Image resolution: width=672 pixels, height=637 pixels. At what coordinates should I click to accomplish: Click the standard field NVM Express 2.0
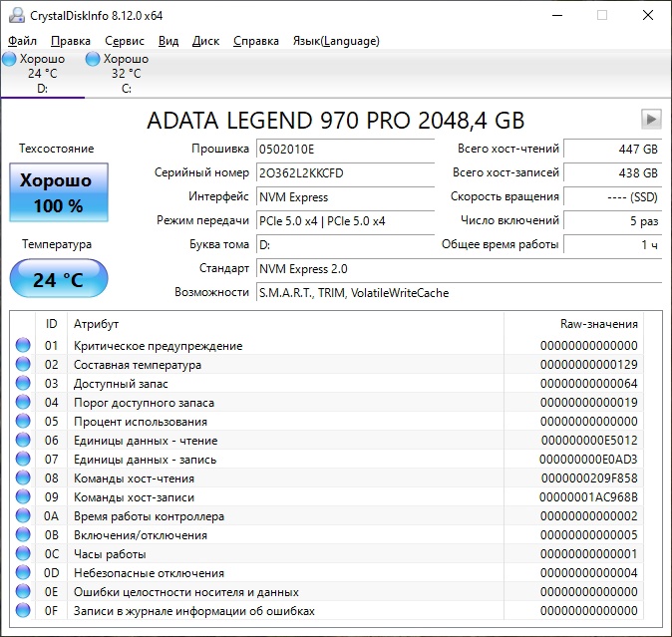(x=459, y=269)
